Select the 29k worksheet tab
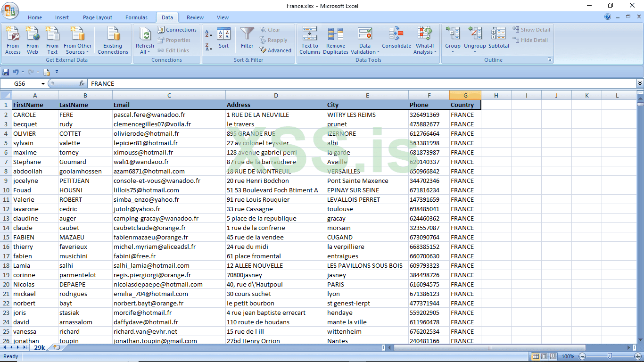The width and height of the screenshot is (644, 362). 40,346
